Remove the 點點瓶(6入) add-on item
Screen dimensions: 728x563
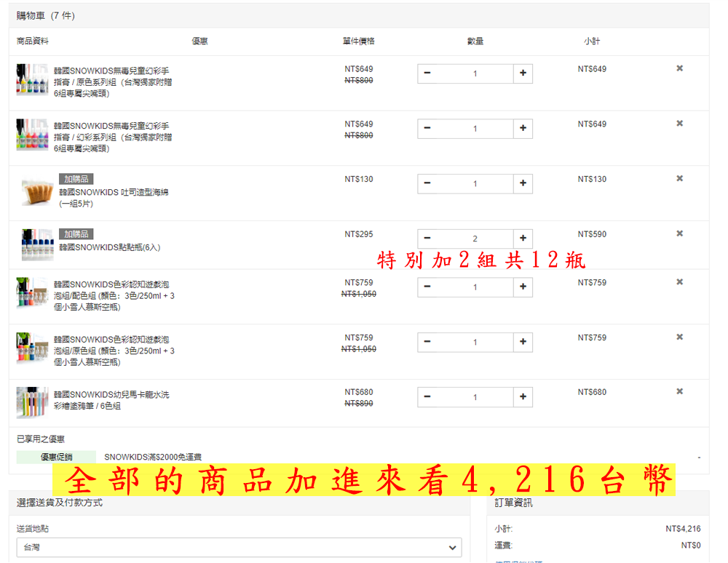coord(679,233)
